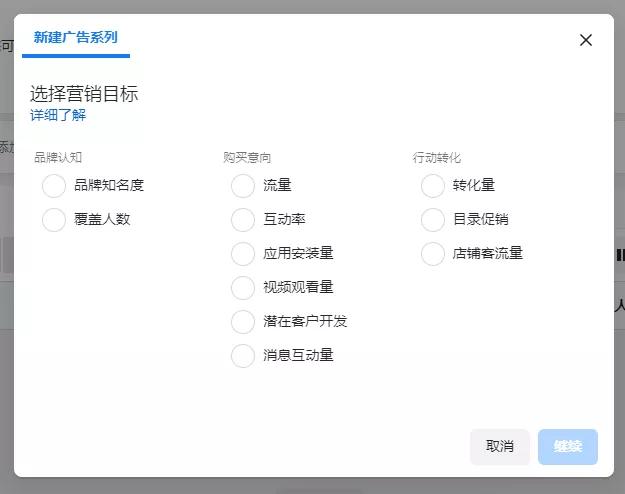The height and width of the screenshot is (494, 625).
Task: Pick the 视频观看量 radio button
Action: [x=243, y=287]
